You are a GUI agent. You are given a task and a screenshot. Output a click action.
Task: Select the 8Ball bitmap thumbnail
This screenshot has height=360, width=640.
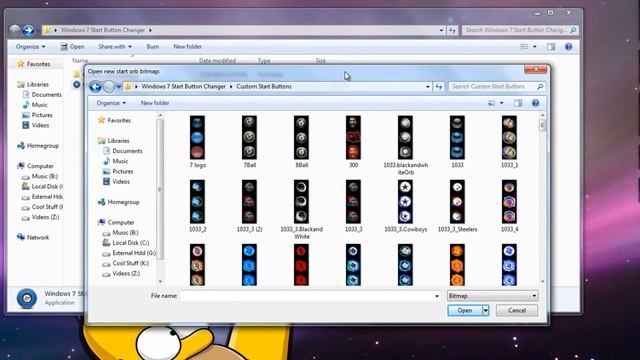(301, 138)
